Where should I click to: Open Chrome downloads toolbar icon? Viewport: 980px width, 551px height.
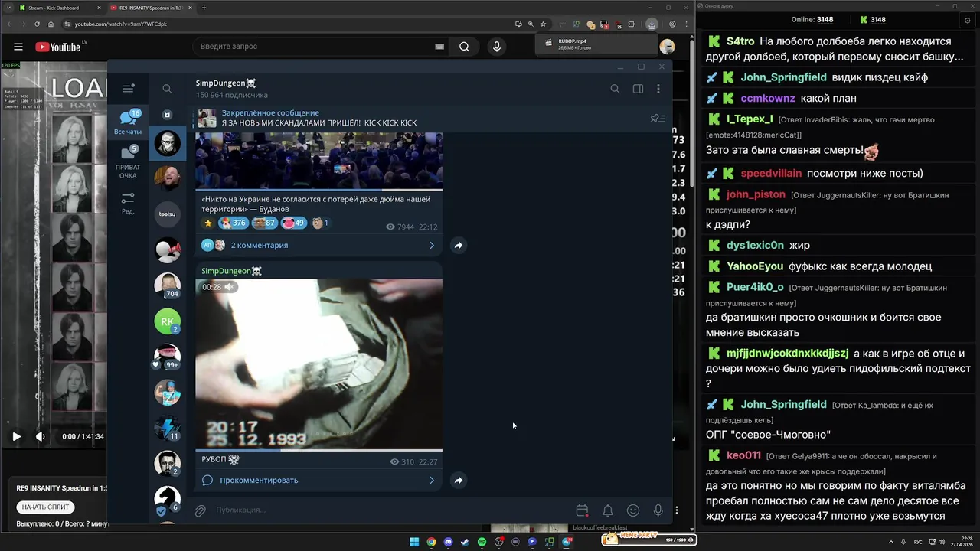(x=652, y=24)
